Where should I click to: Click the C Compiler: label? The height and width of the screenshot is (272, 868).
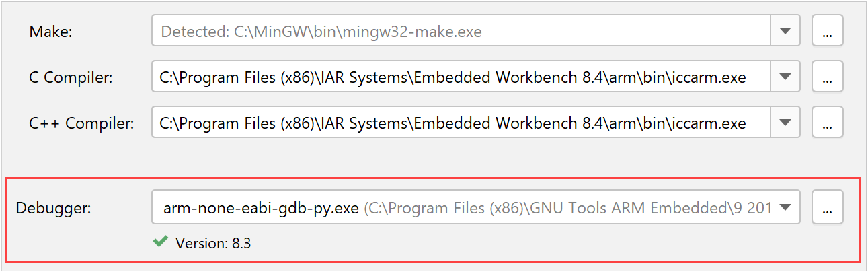pos(71,77)
